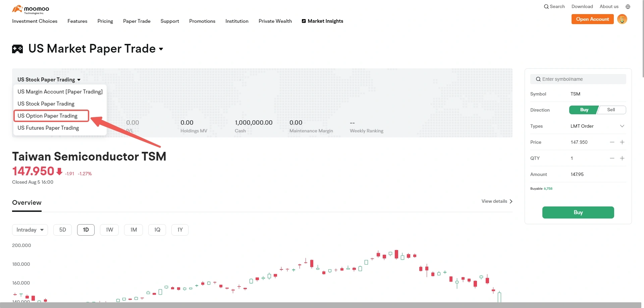Select the 1W chart range
The height and width of the screenshot is (308, 644).
109,230
